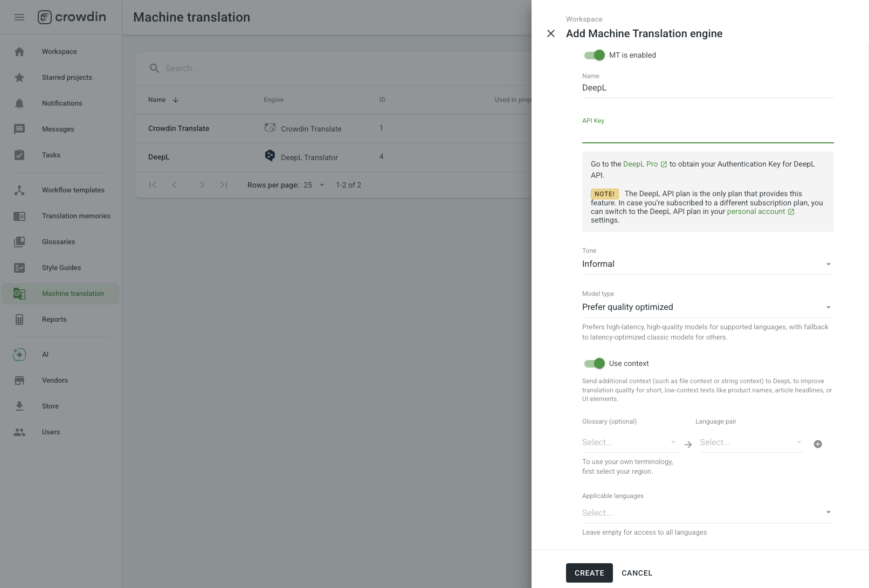Go to the first page of results
The image size is (869, 588).
click(153, 185)
